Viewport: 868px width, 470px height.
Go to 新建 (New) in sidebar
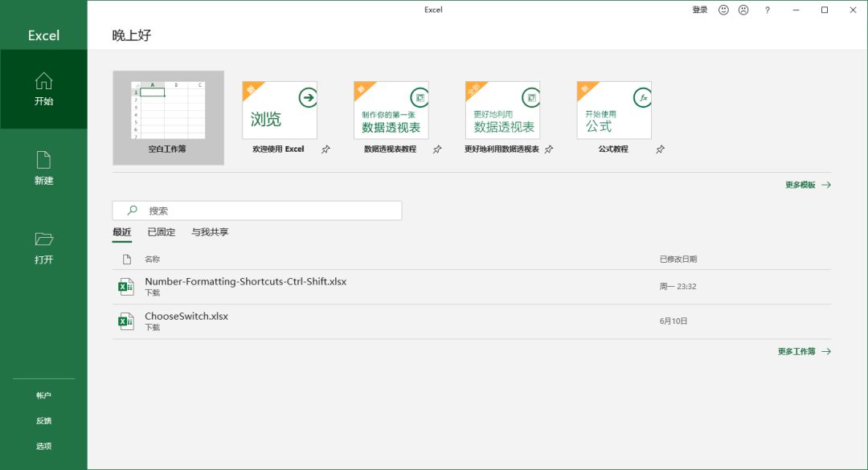click(43, 168)
